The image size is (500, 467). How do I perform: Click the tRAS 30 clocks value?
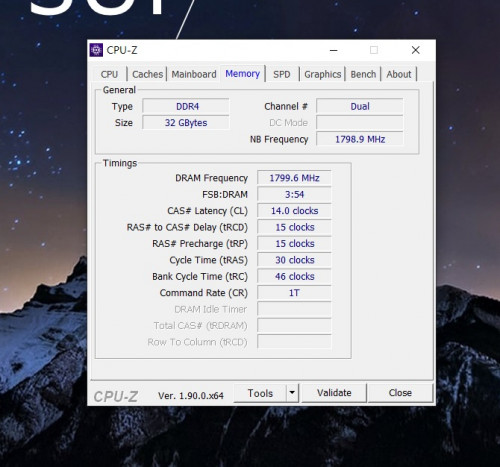click(294, 260)
